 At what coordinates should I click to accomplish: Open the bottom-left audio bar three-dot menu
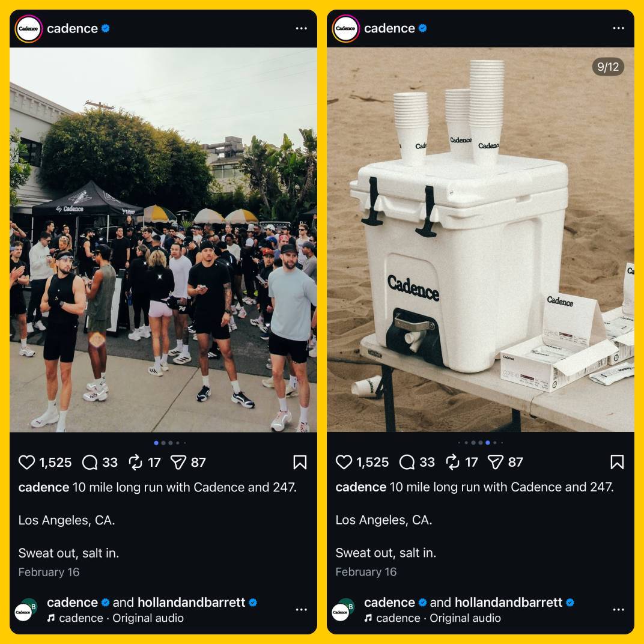click(x=301, y=610)
